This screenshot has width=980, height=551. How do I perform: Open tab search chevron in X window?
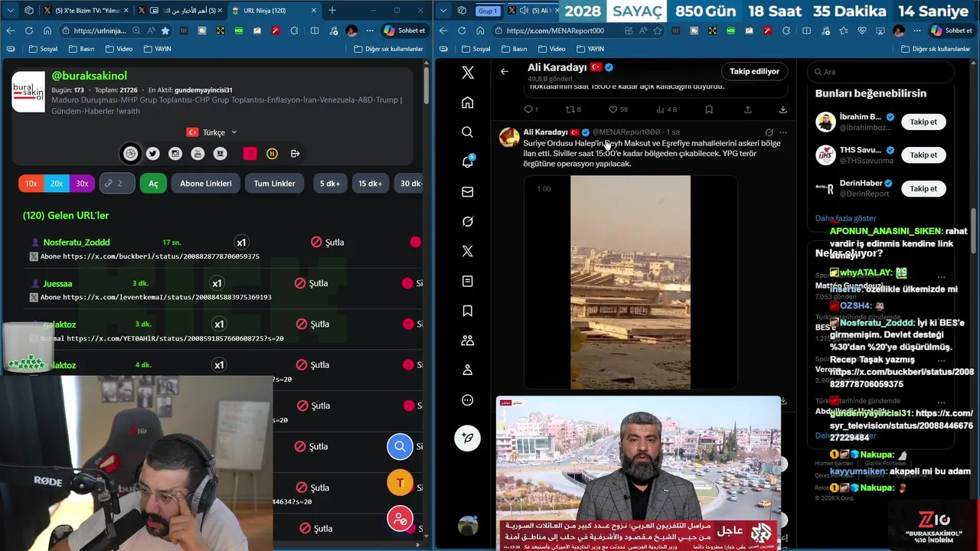(x=443, y=11)
